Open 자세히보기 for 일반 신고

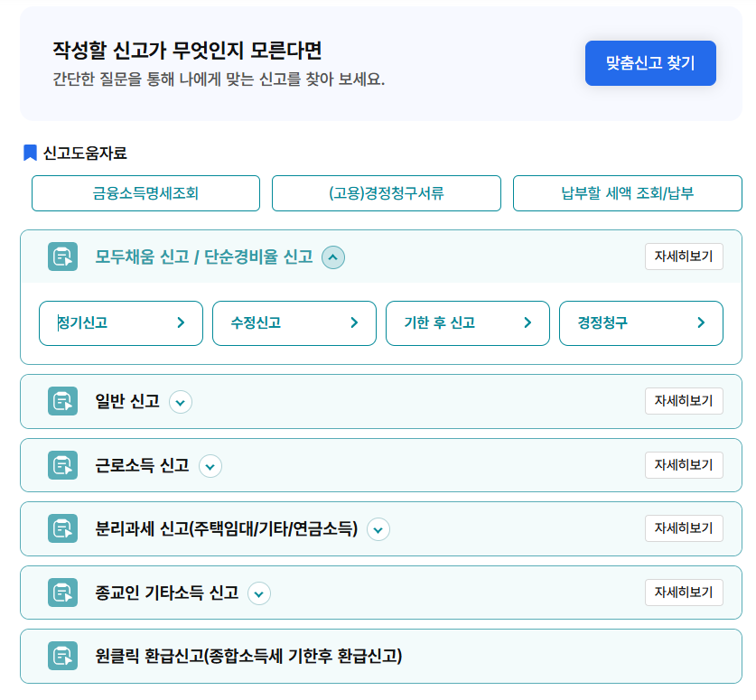click(x=684, y=401)
